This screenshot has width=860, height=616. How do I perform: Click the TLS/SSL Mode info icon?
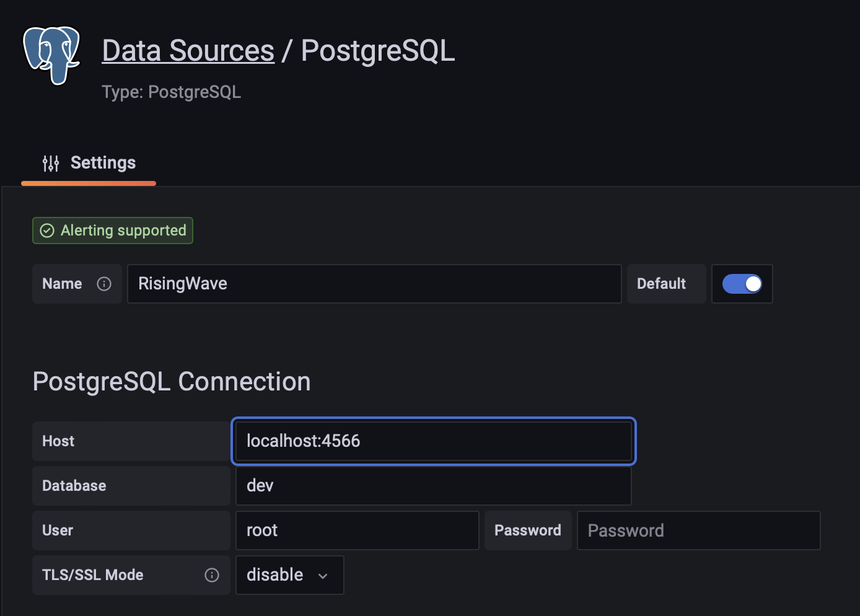pyautogui.click(x=212, y=575)
